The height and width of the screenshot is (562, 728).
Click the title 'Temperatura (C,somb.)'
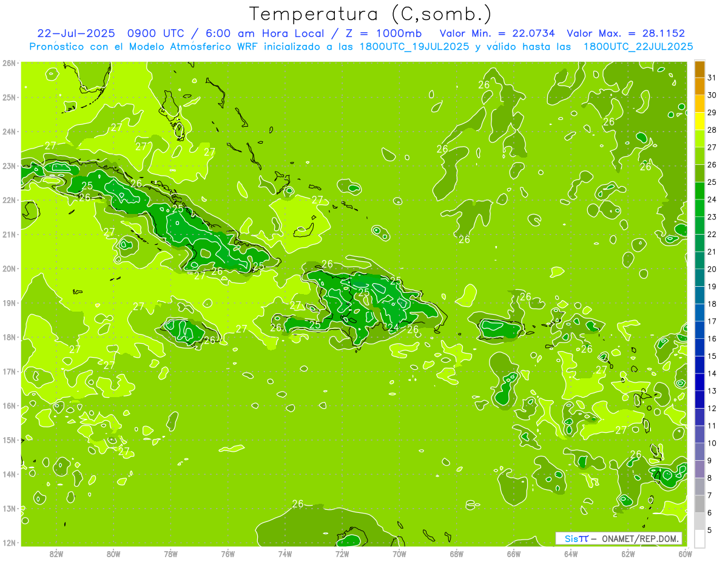tap(371, 14)
